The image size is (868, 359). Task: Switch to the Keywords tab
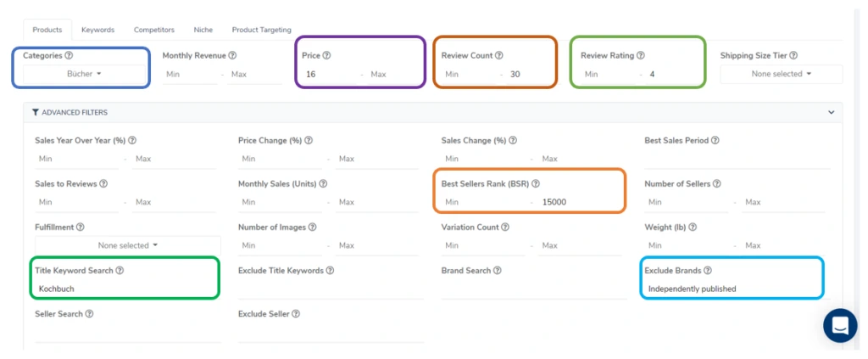pyautogui.click(x=97, y=30)
